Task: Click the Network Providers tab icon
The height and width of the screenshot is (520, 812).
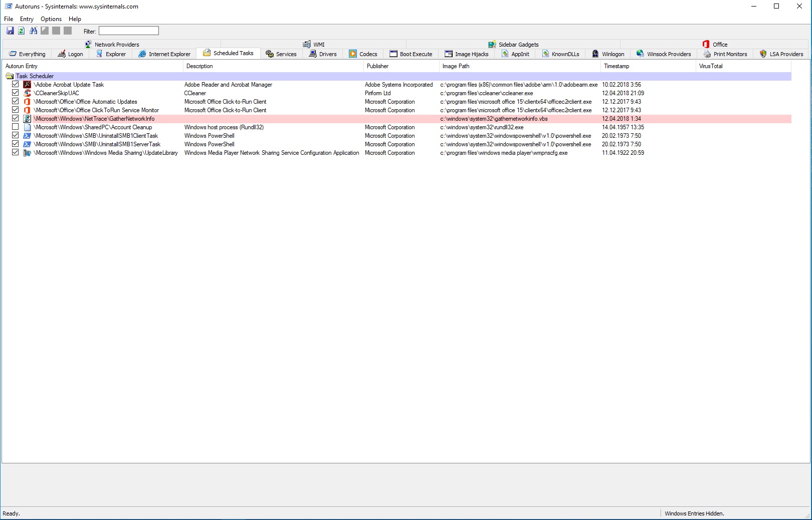Action: [x=88, y=44]
